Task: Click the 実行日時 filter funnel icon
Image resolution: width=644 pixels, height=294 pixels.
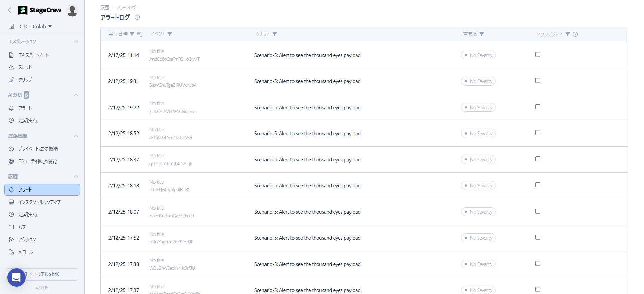Action: click(132, 34)
